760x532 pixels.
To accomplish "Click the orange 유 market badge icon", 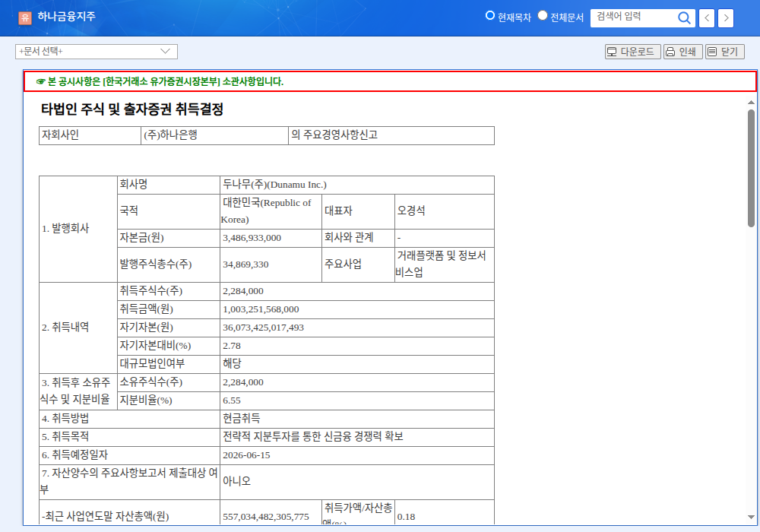I will click(x=25, y=18).
